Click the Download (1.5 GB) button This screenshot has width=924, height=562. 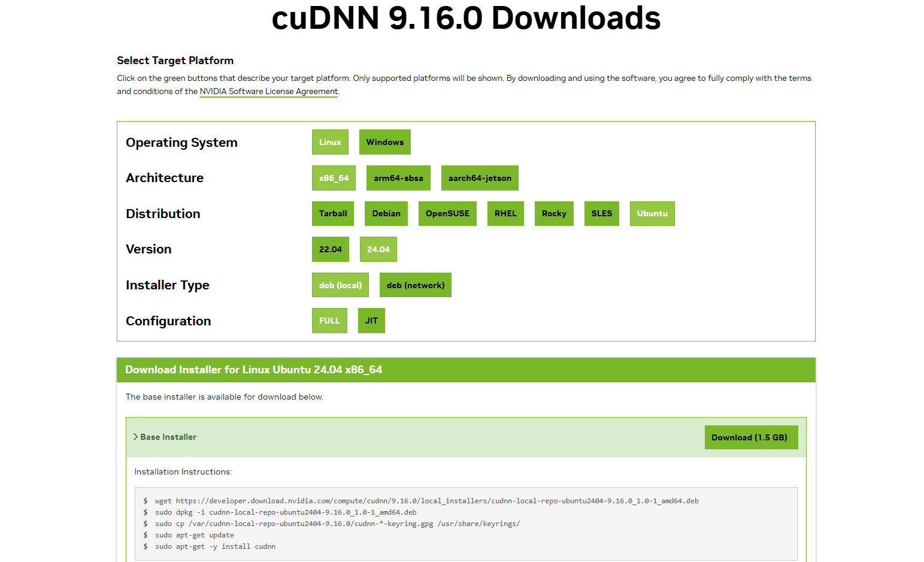(751, 437)
